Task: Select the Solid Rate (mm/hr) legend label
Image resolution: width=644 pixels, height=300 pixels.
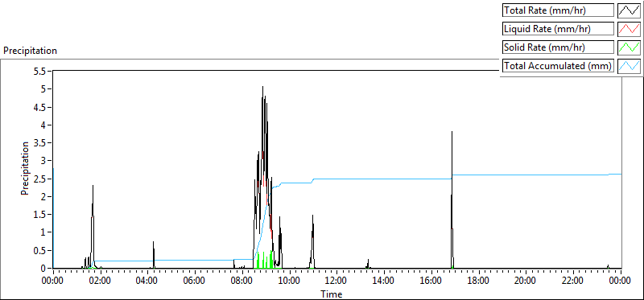Action: tap(558, 47)
